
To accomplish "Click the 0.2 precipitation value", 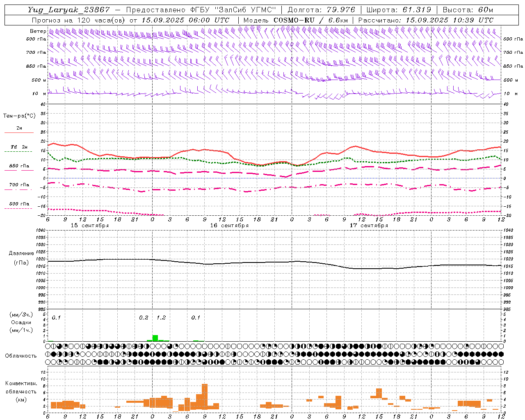I will pyautogui.click(x=144, y=318).
